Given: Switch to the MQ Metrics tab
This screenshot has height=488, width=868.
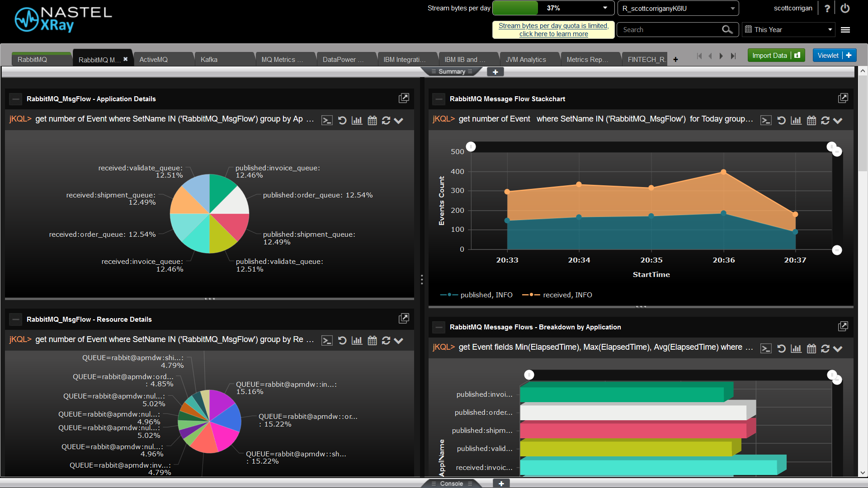Looking at the screenshot, I should tap(285, 59).
